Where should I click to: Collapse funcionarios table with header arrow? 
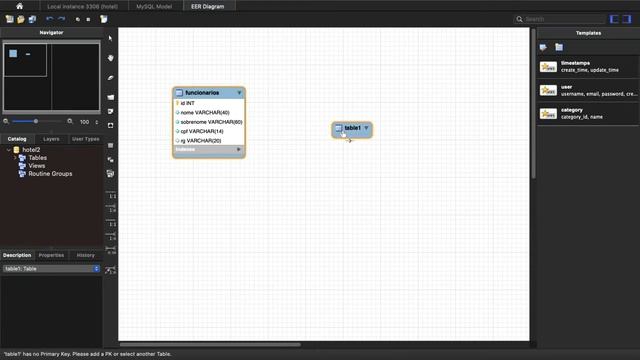pos(239,93)
